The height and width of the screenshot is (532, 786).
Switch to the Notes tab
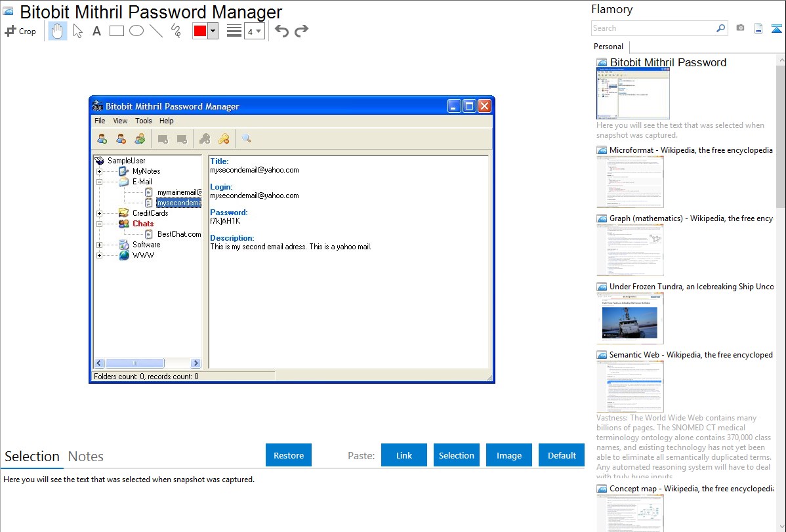[86, 457]
